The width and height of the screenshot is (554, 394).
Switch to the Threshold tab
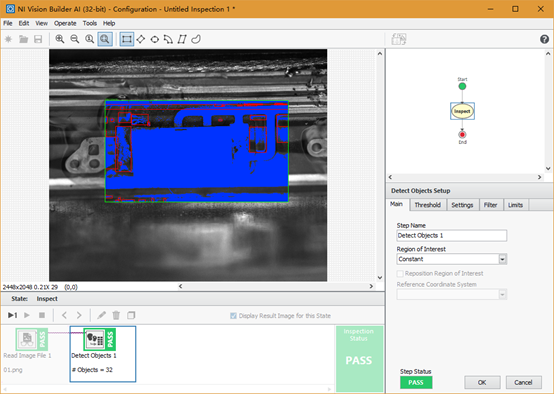(428, 205)
